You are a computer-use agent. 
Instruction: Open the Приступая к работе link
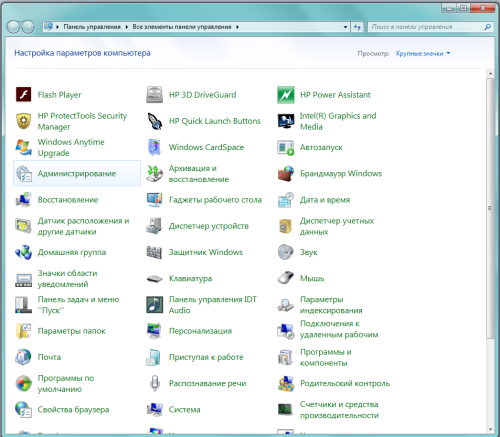click(206, 357)
